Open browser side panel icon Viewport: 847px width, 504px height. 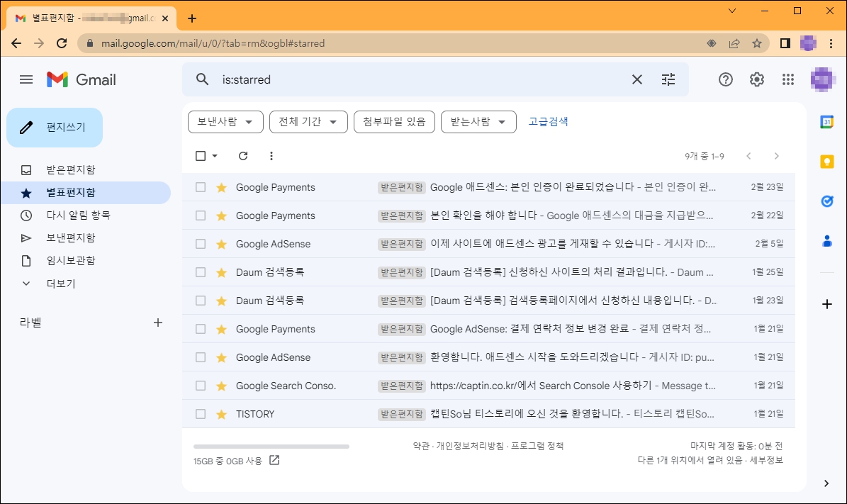click(785, 43)
